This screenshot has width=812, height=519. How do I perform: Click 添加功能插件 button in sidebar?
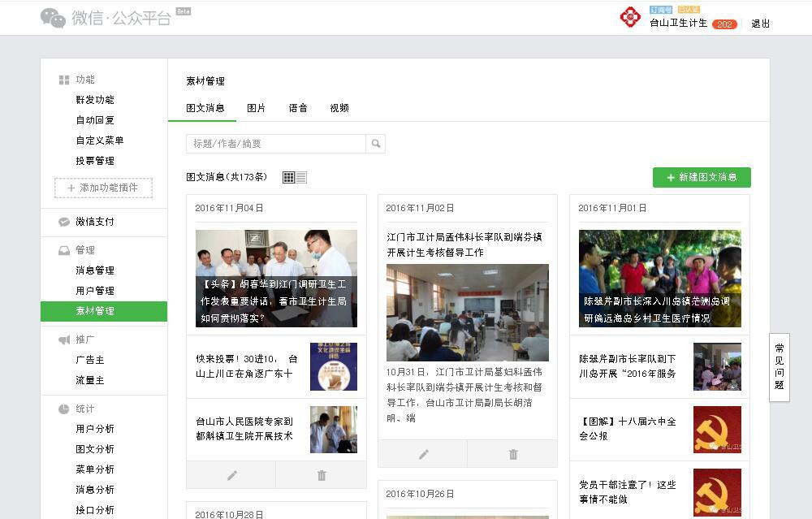click(x=103, y=188)
